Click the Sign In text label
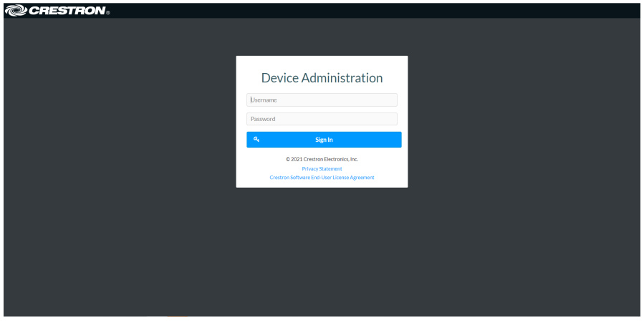644x321 pixels. point(324,140)
